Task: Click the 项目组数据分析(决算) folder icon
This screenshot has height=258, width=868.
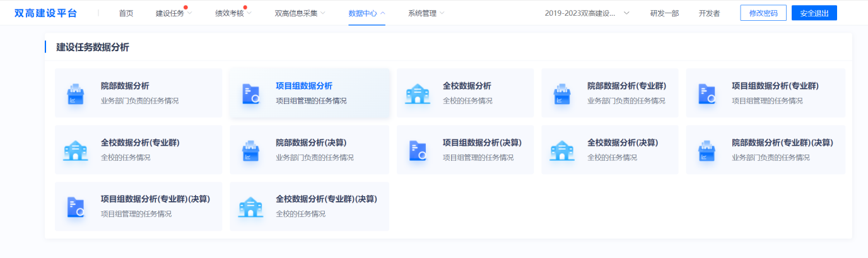Action: [417, 150]
